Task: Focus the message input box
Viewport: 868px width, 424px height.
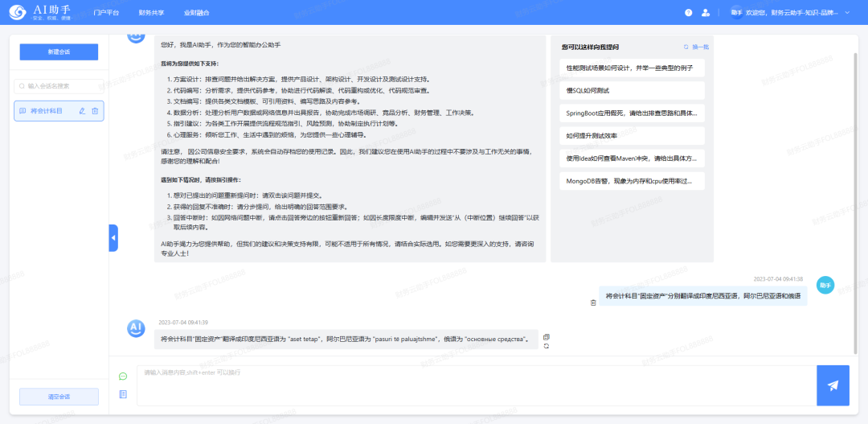Action: pyautogui.click(x=477, y=385)
